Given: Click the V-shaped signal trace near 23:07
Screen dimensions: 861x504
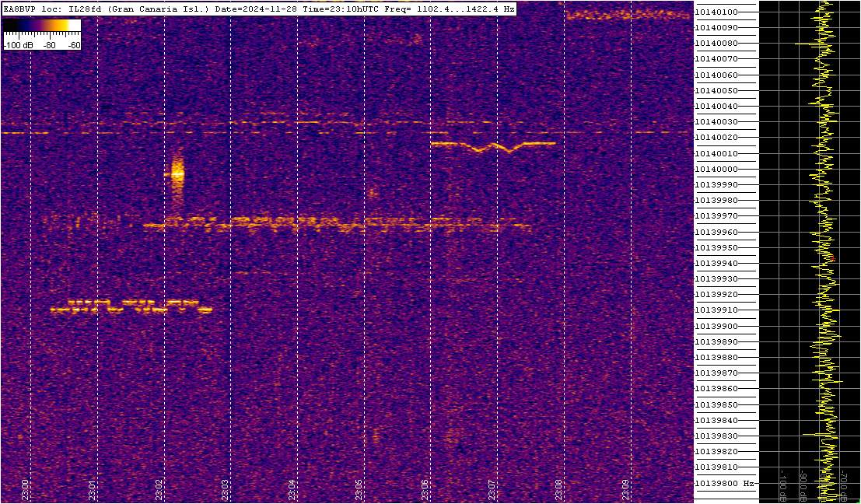Looking at the screenshot, I should point(493,146).
